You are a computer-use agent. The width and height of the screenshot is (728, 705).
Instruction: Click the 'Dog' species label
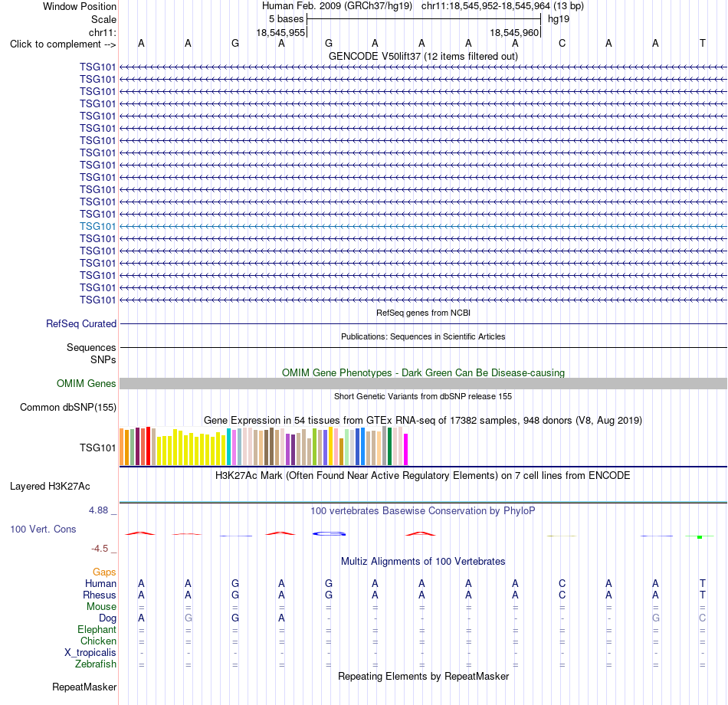(107, 618)
